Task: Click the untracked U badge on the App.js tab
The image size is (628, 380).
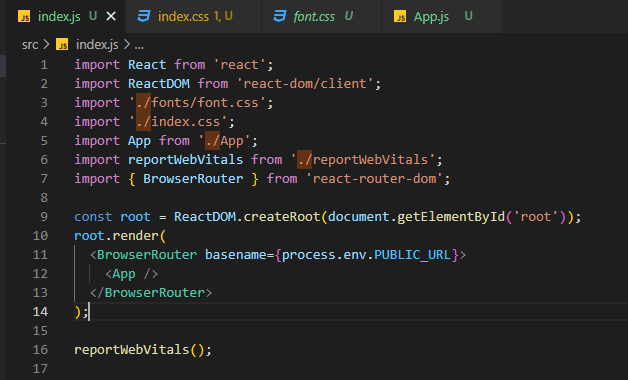Action: 468,16
